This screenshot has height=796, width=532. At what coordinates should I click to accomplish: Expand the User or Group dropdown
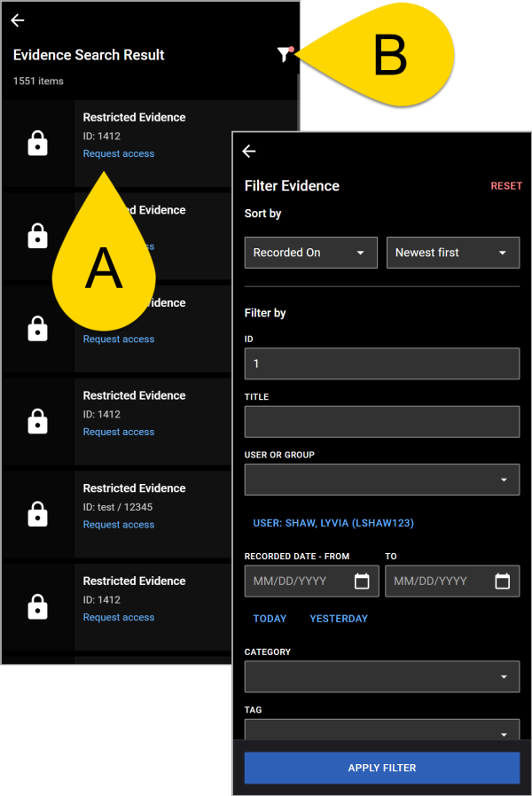click(381, 480)
